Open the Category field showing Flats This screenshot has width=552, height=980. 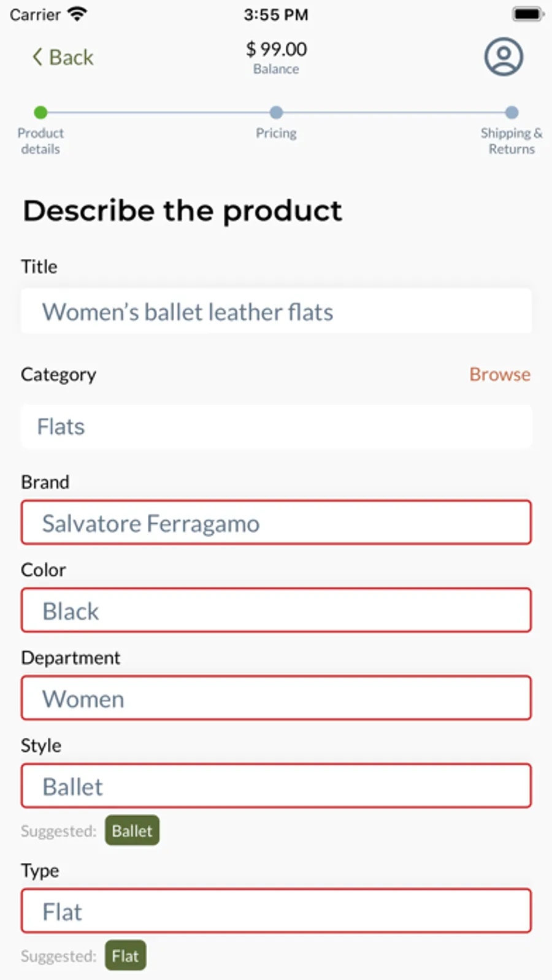pos(276,426)
